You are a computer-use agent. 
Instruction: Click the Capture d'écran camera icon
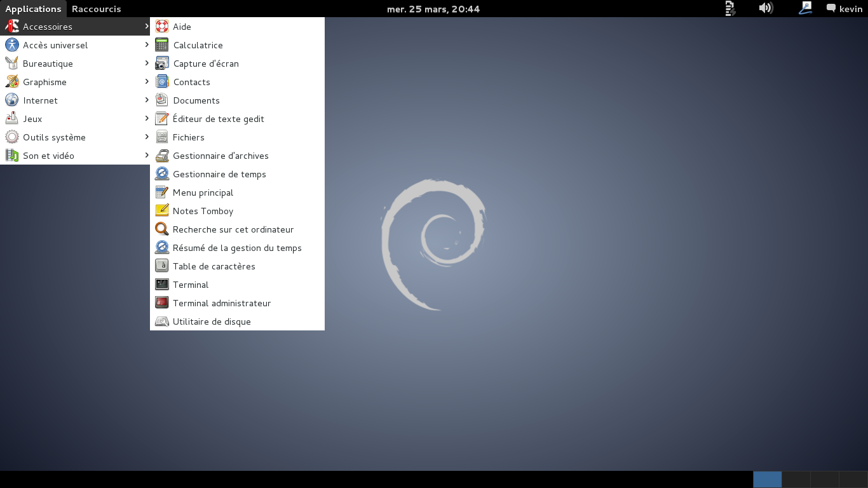162,64
